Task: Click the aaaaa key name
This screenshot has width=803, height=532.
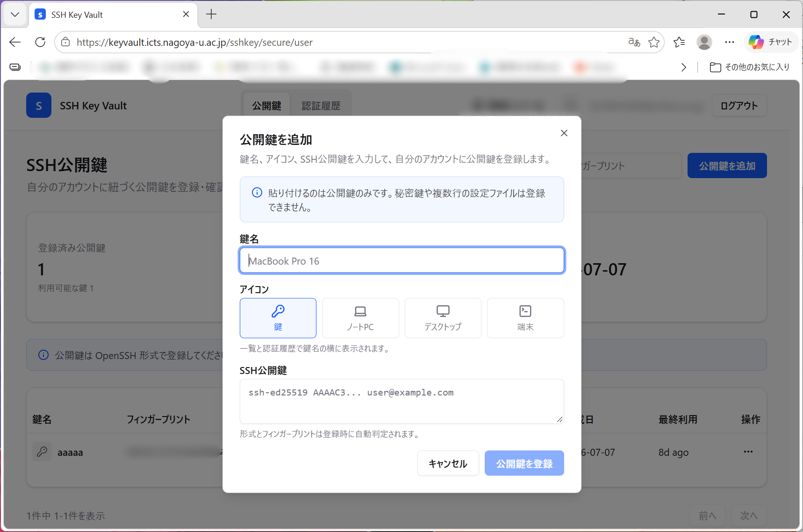Action: [x=70, y=453]
